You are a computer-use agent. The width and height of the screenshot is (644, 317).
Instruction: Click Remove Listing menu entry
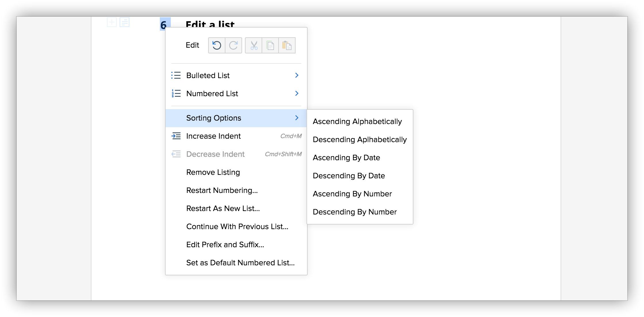tap(213, 172)
